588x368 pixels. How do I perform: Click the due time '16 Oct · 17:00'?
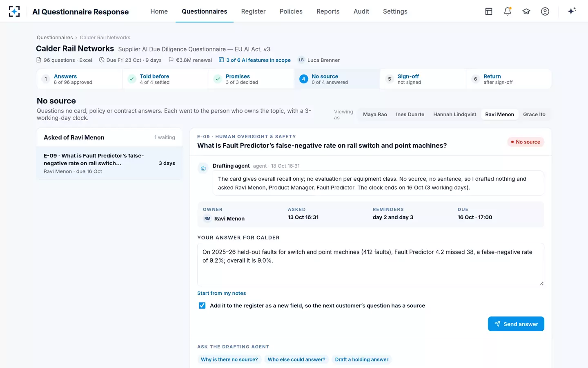(475, 217)
